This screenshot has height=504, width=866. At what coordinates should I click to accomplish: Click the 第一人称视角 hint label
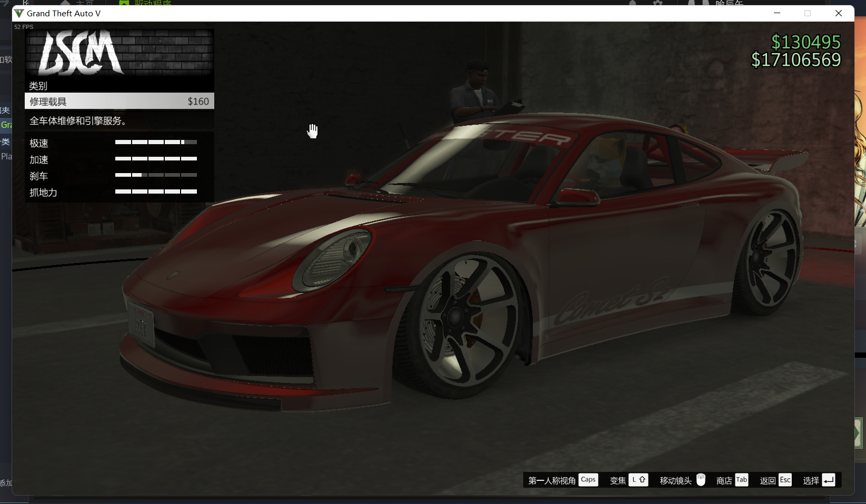click(552, 480)
